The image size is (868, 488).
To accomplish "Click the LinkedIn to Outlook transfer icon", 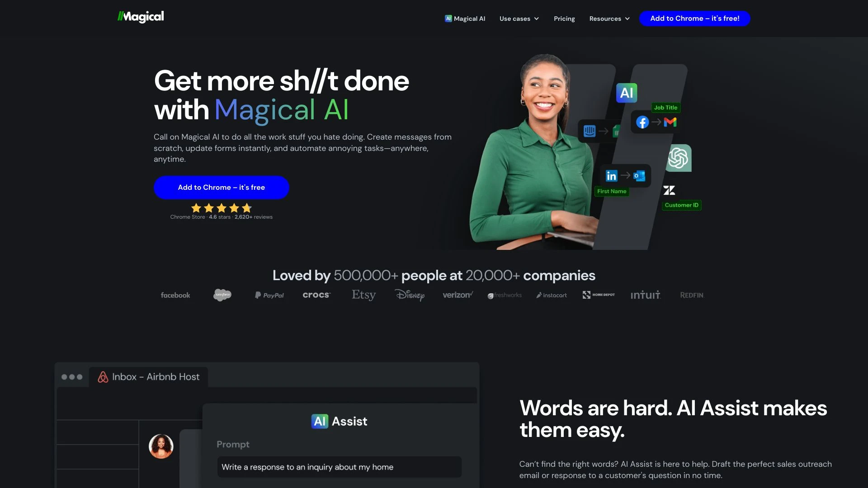I will coord(625,176).
